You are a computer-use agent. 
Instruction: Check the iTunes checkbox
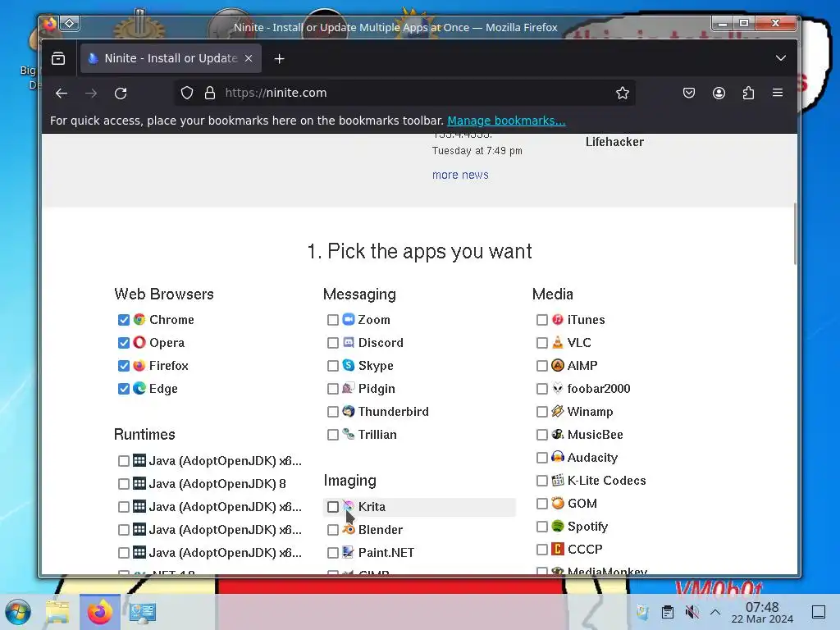(541, 320)
